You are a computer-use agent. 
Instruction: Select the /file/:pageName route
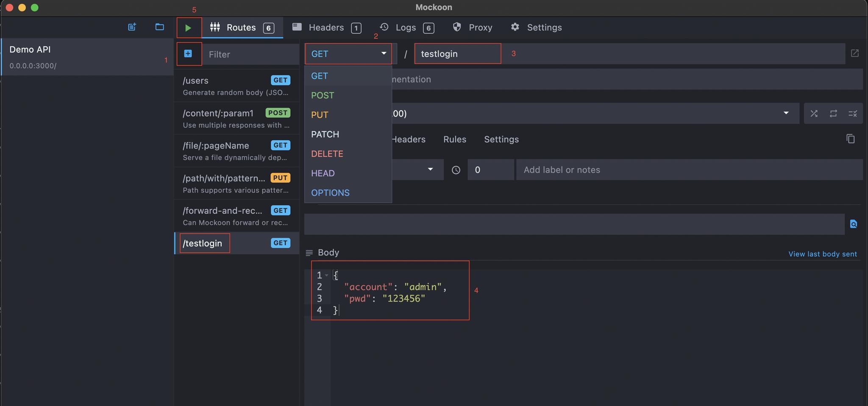point(236,151)
